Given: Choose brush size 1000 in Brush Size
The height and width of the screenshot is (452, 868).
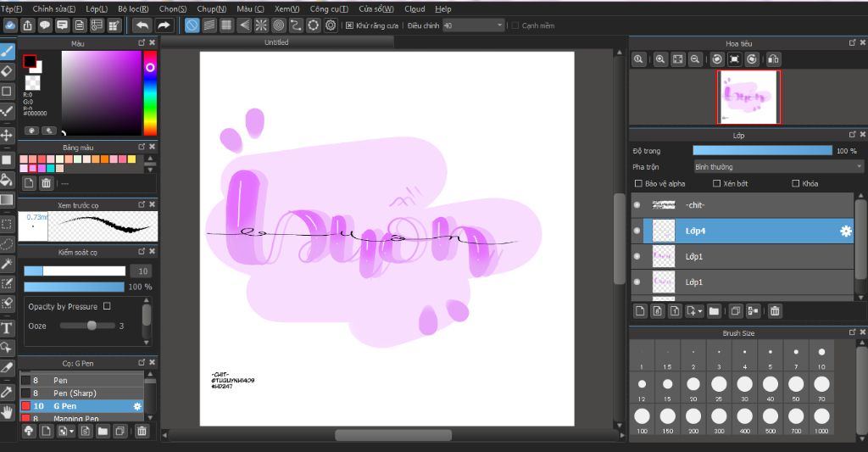Looking at the screenshot, I should tap(821, 419).
